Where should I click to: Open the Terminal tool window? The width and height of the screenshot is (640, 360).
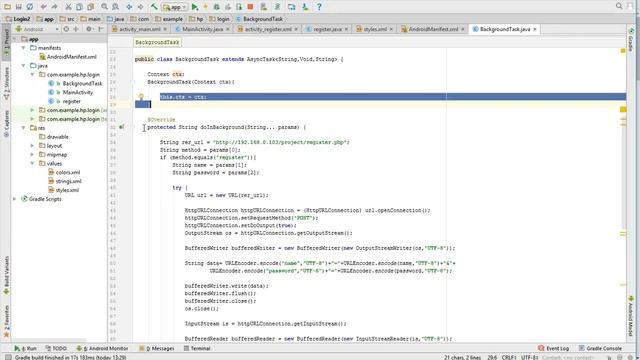[197, 348]
